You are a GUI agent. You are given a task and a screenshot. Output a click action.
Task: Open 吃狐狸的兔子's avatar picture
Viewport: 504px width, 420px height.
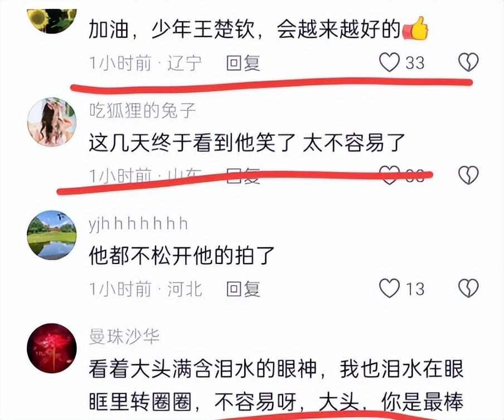52,122
